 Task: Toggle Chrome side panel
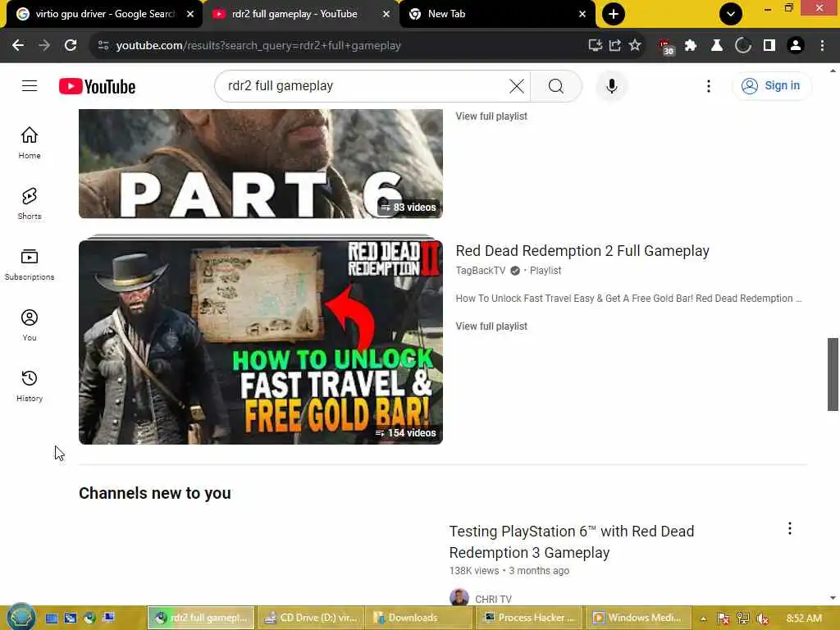coord(769,46)
